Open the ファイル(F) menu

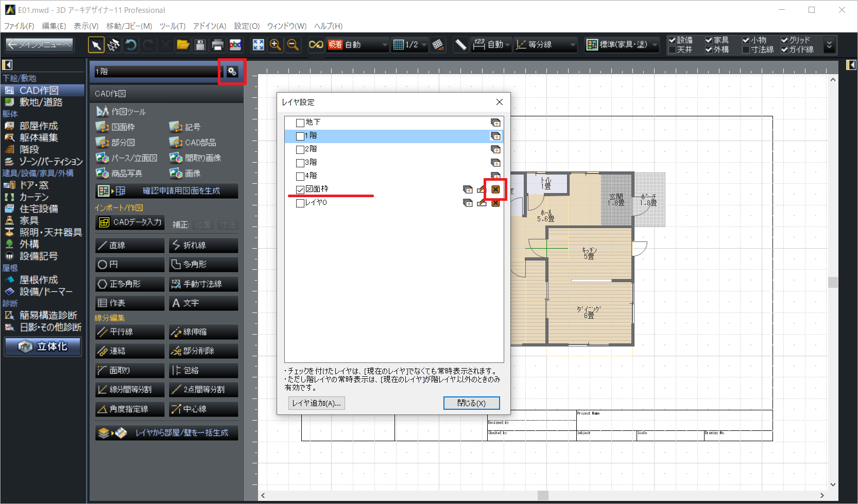(19, 26)
